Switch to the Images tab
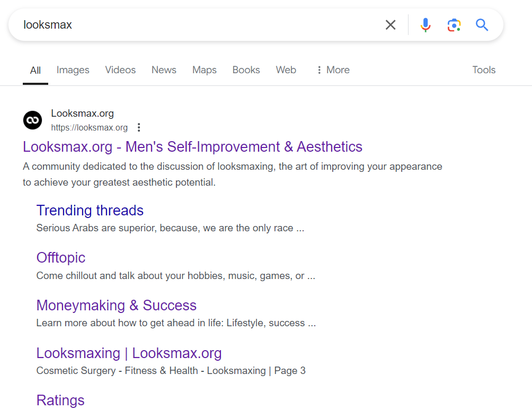The image size is (532, 409). click(73, 70)
